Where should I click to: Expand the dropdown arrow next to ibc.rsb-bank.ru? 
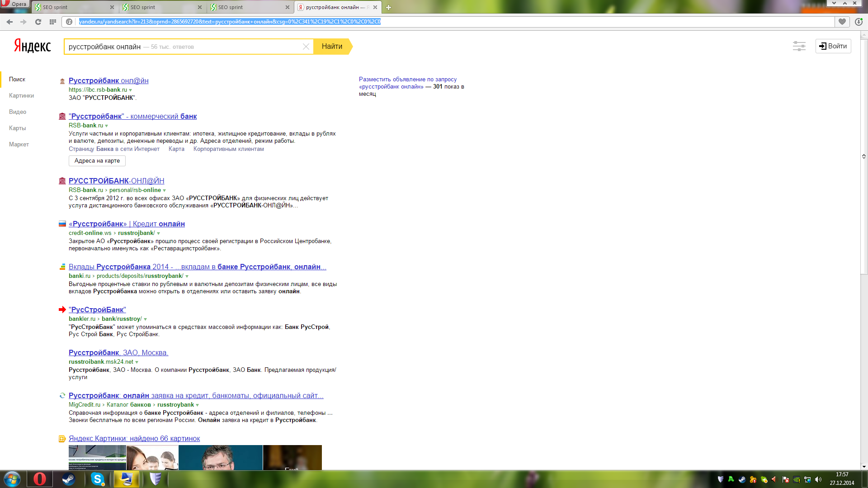click(131, 90)
